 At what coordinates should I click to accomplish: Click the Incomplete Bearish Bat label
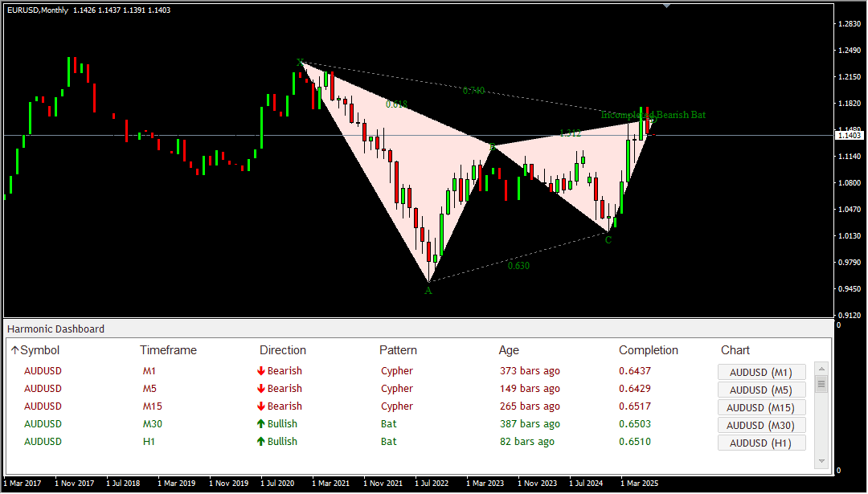point(653,115)
